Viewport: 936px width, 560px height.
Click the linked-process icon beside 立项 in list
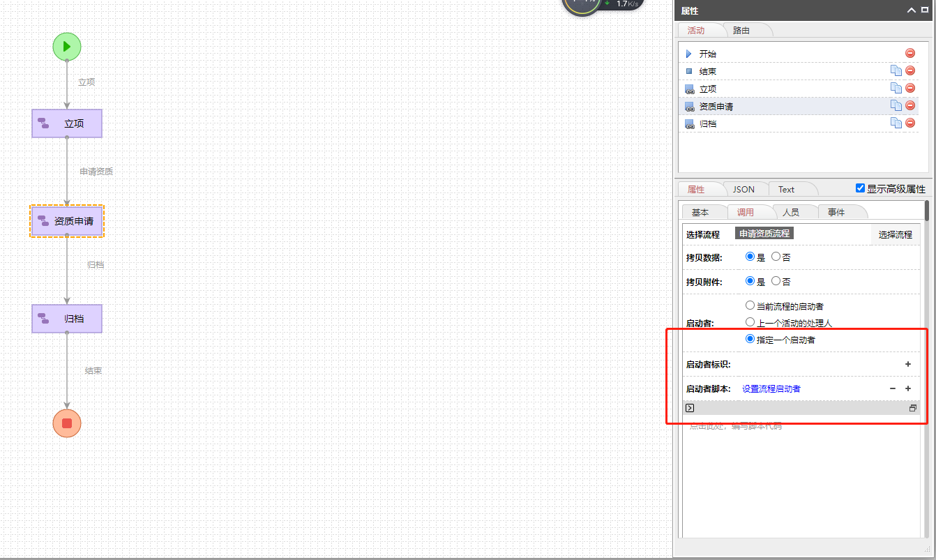[x=690, y=89]
